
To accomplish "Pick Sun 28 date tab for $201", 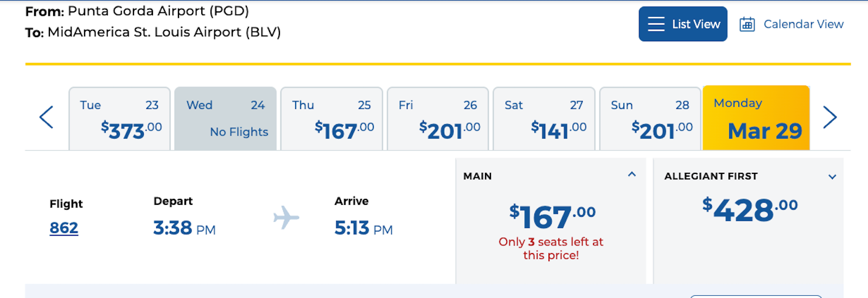I will click(x=650, y=119).
